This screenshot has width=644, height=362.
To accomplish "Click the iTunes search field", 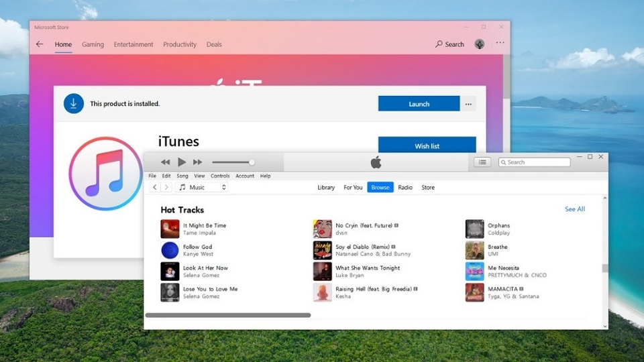I will click(x=535, y=162).
